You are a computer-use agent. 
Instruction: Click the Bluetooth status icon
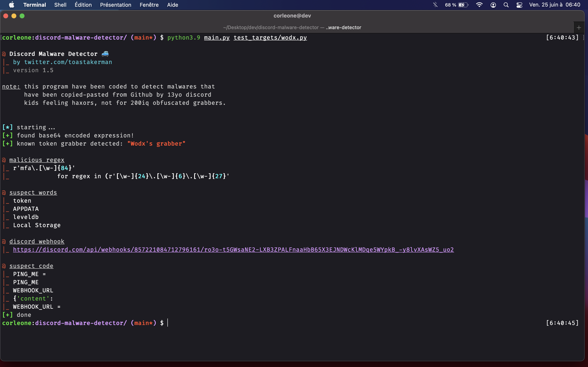[435, 5]
